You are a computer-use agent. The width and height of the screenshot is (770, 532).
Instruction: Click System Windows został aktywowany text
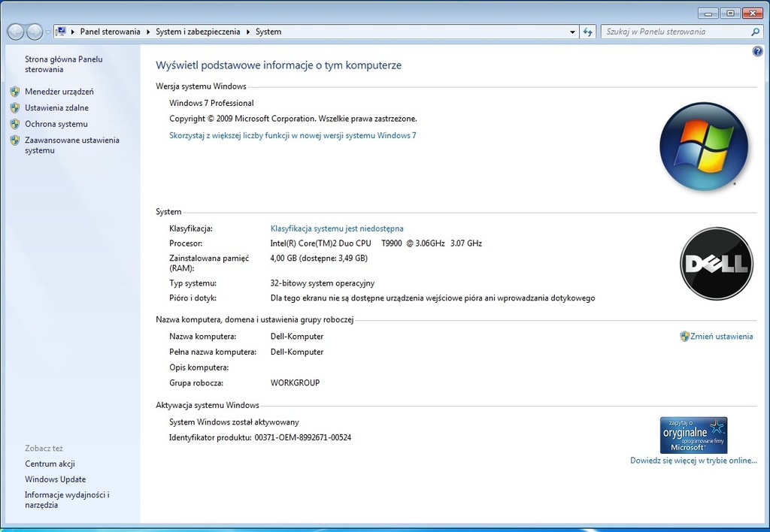tap(235, 422)
